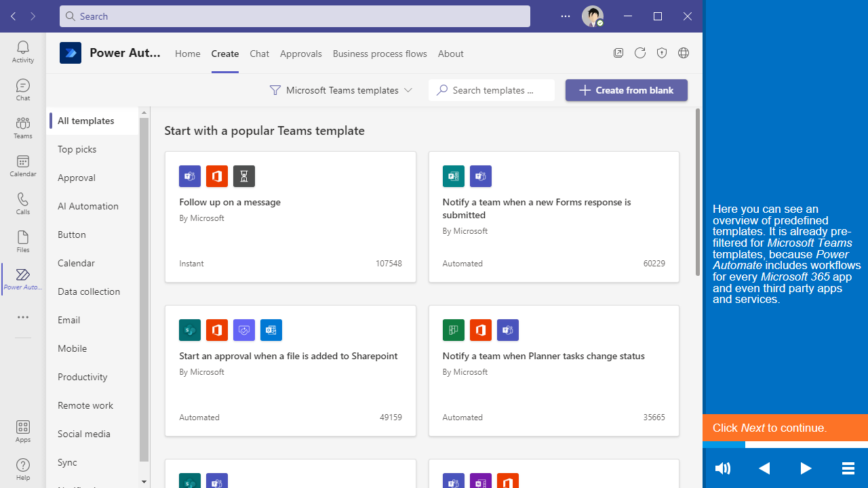The image size is (868, 488).
Task: Click the shield permissions icon
Action: [x=662, y=53]
